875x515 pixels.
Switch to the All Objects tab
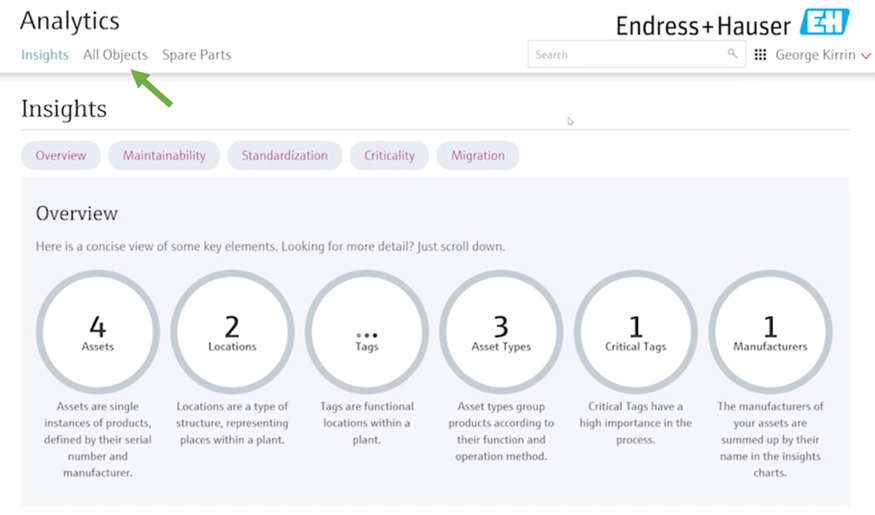(115, 55)
